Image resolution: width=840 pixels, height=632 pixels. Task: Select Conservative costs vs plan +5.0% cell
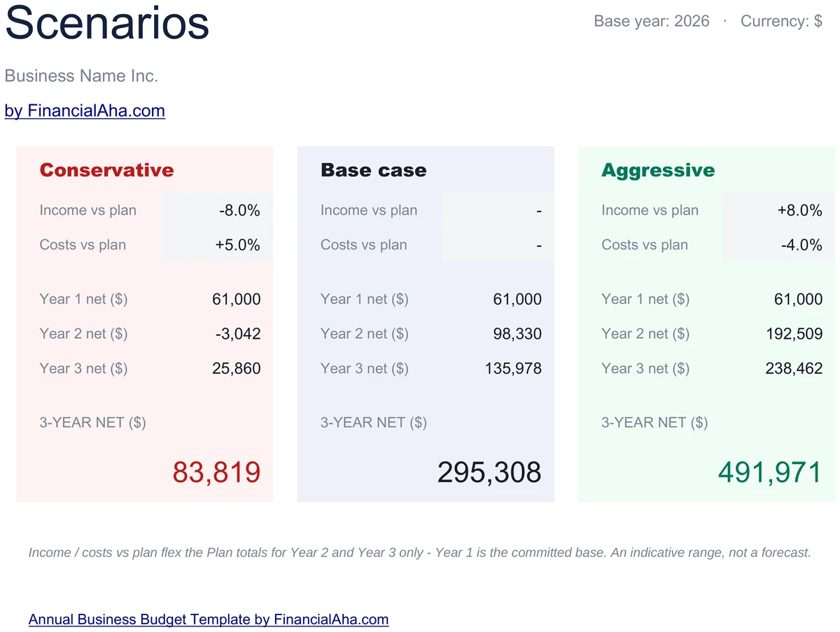click(218, 245)
